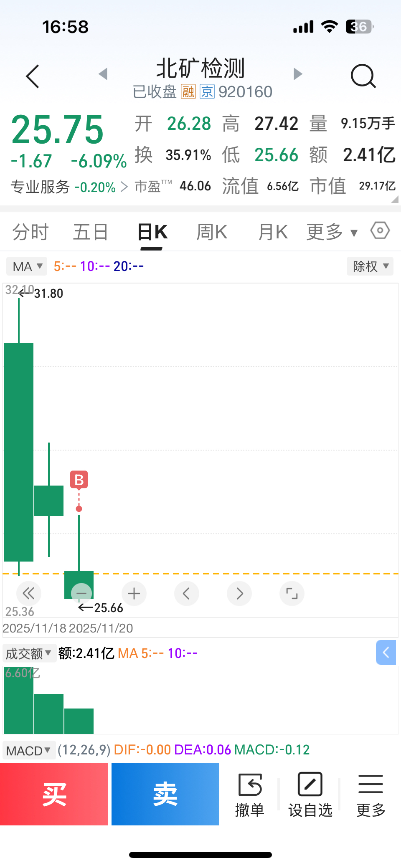Tap the back arrow icon

[33, 76]
